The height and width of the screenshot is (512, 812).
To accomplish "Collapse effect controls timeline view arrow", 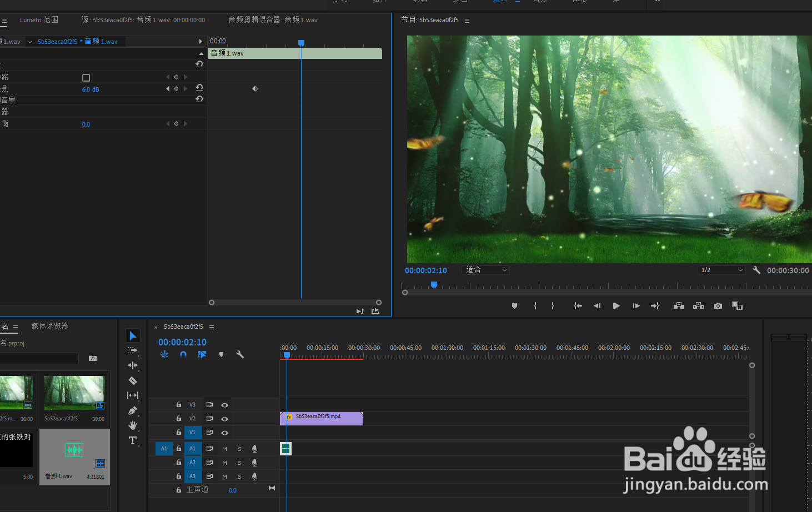I will click(x=201, y=42).
